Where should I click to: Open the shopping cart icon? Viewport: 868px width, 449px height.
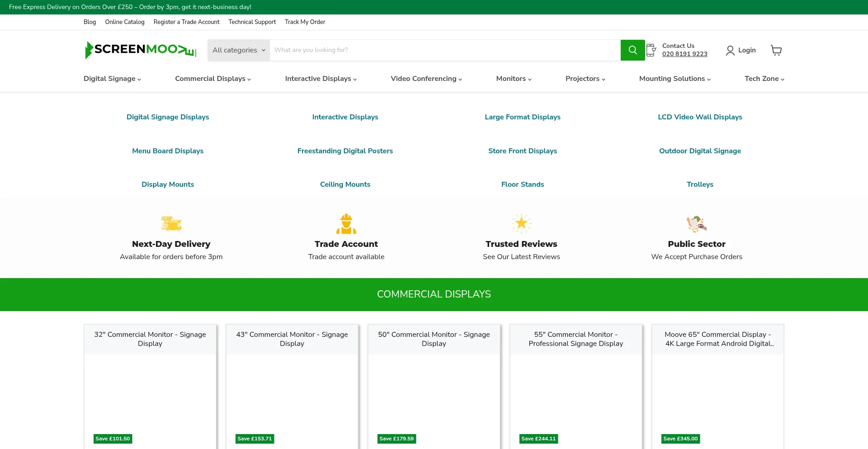point(776,50)
